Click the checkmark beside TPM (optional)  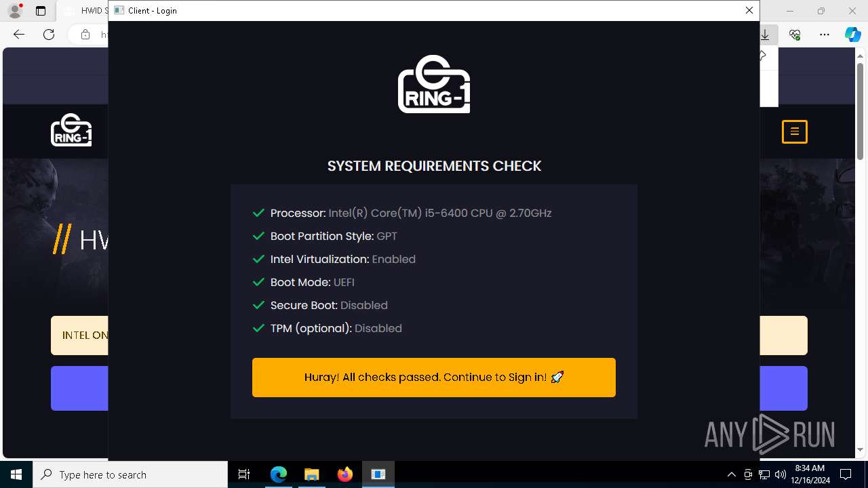pyautogui.click(x=258, y=328)
